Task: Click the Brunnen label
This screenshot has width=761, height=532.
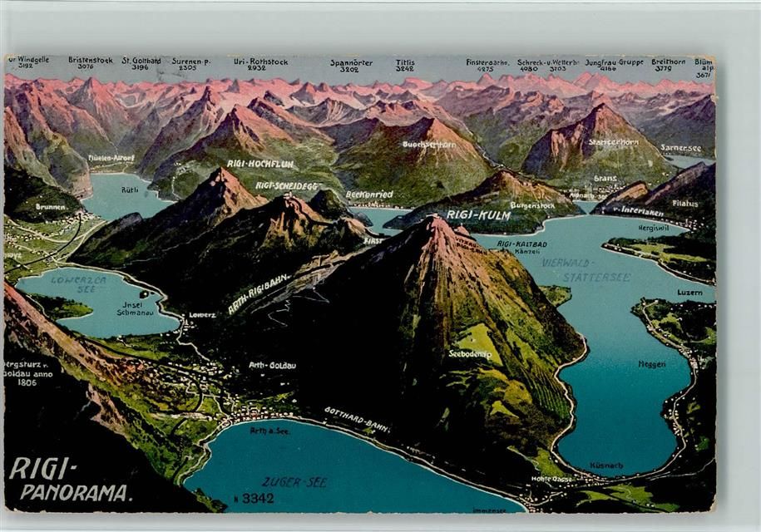Action: tap(51, 207)
